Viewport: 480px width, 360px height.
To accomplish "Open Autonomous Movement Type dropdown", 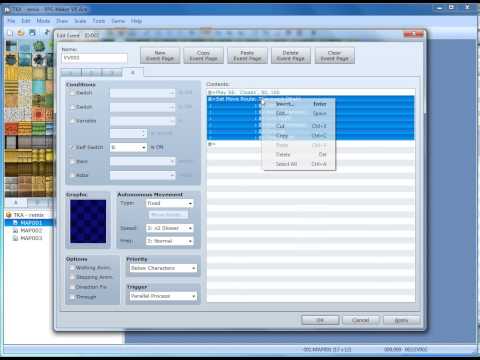I will pos(169,203).
